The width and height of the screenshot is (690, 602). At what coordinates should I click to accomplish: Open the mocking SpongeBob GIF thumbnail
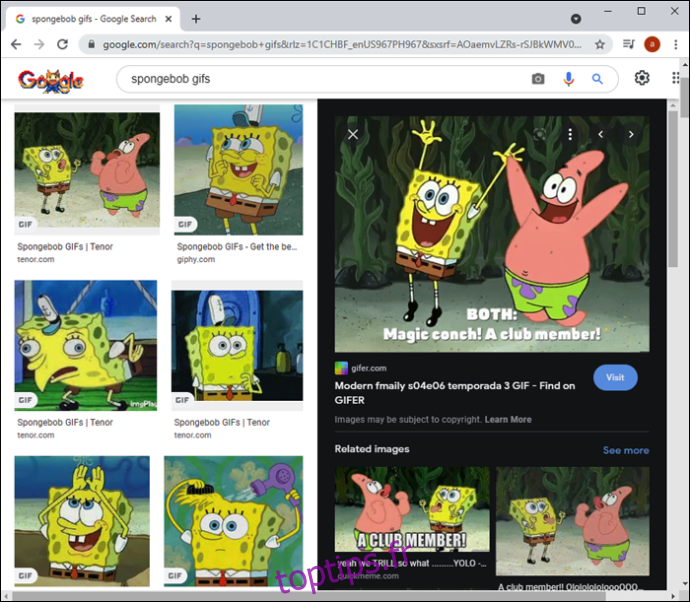86,345
